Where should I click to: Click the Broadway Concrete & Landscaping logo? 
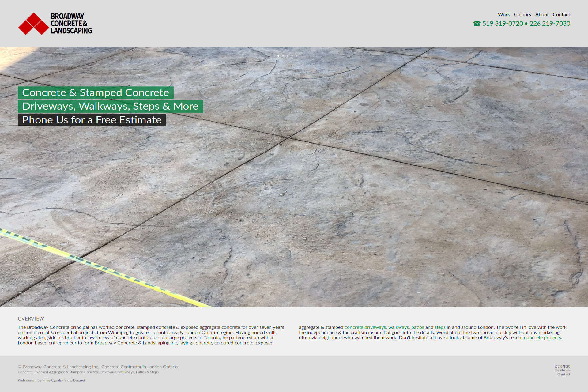coord(55,23)
